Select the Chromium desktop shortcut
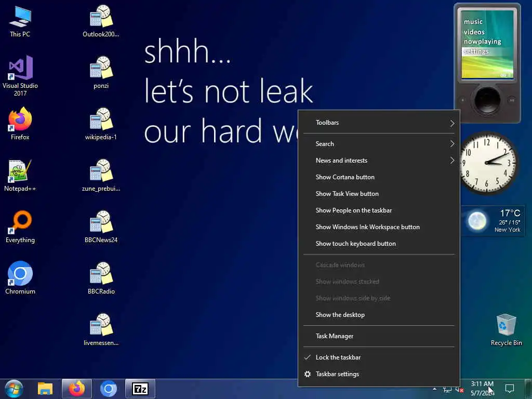This screenshot has height=399, width=532. pyautogui.click(x=20, y=277)
